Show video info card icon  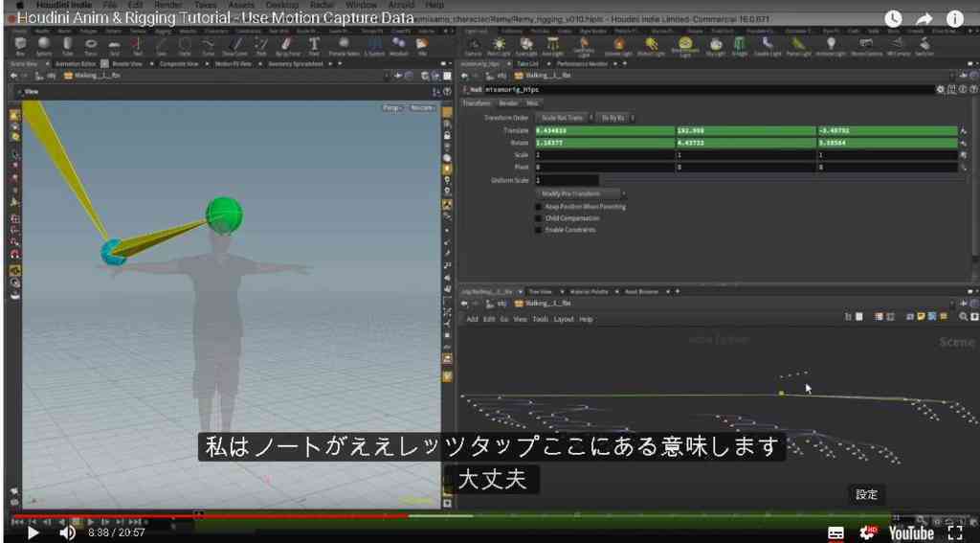tap(955, 19)
